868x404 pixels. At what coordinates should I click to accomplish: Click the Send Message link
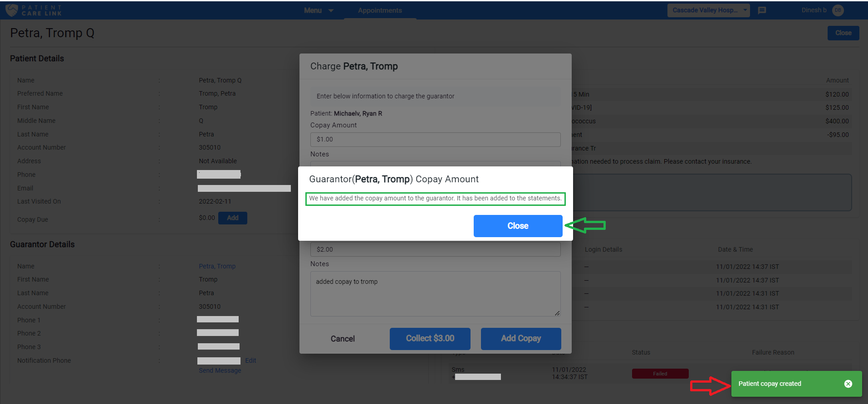click(220, 370)
